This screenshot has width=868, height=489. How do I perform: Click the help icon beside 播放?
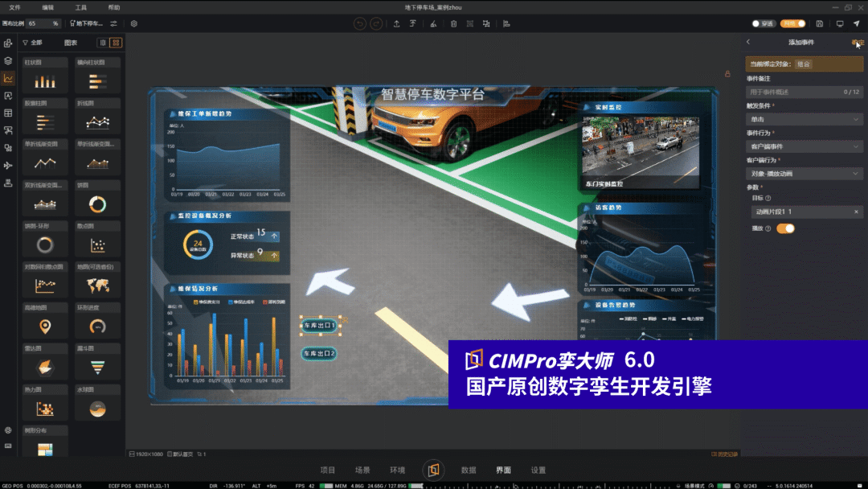point(768,228)
